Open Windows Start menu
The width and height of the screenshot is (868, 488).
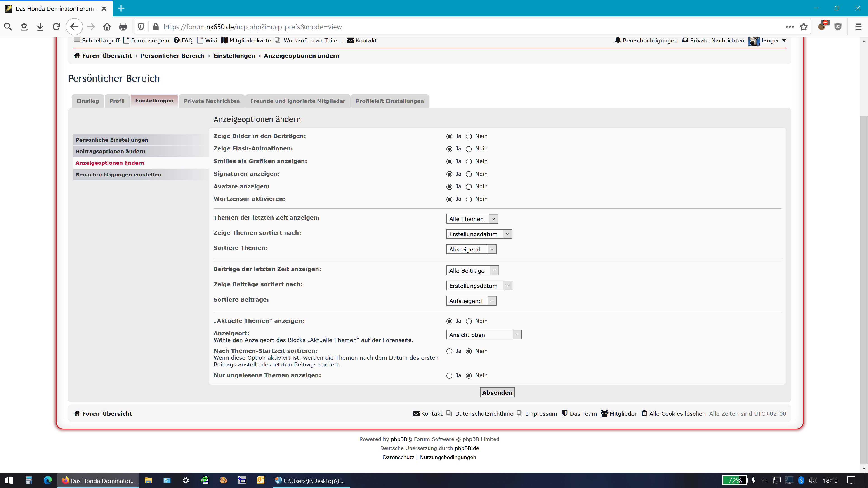[x=9, y=480]
